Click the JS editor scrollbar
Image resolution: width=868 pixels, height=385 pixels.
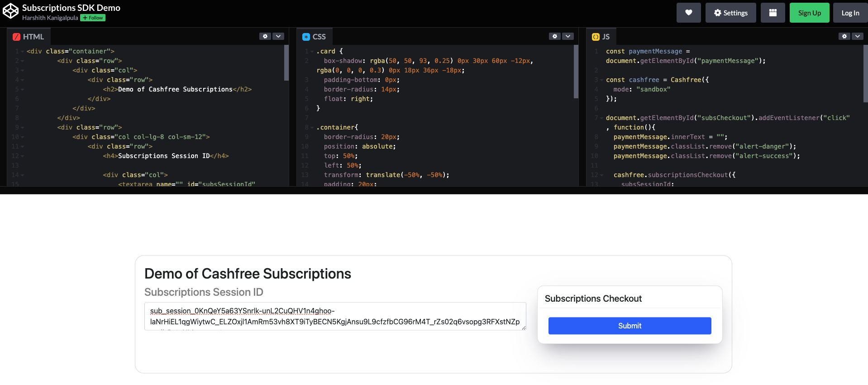(866, 73)
